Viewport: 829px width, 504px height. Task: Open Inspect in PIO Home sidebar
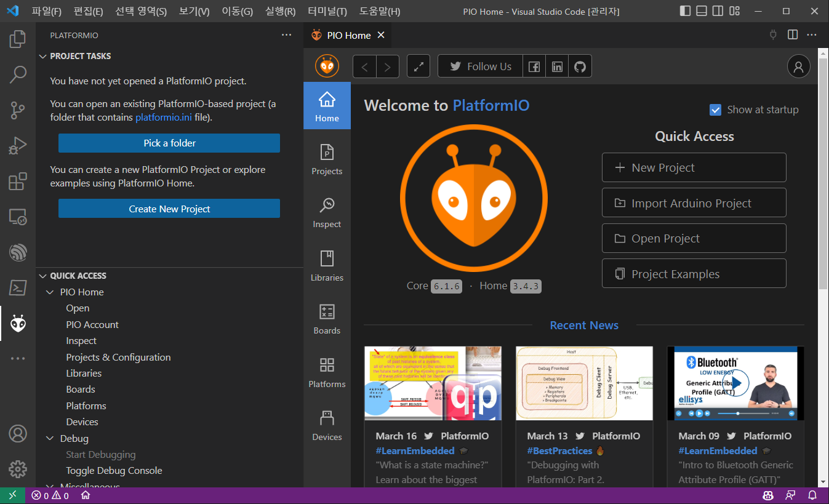[327, 212]
